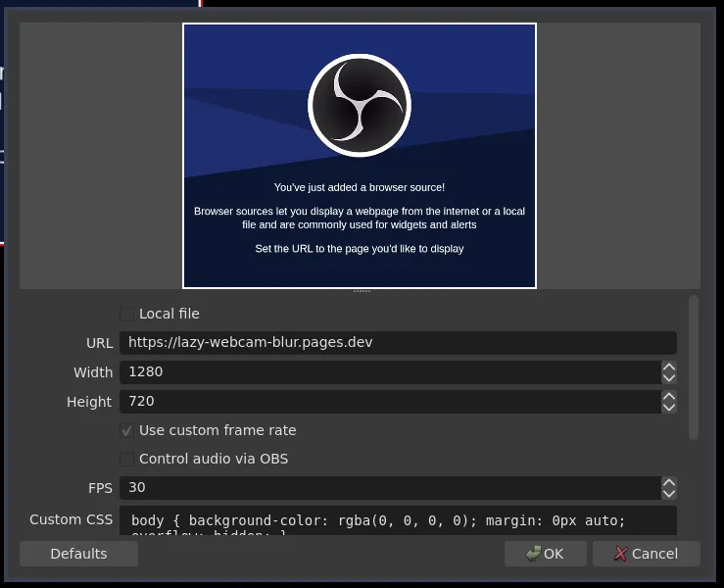Increase FPS with up arrow

[x=669, y=483]
